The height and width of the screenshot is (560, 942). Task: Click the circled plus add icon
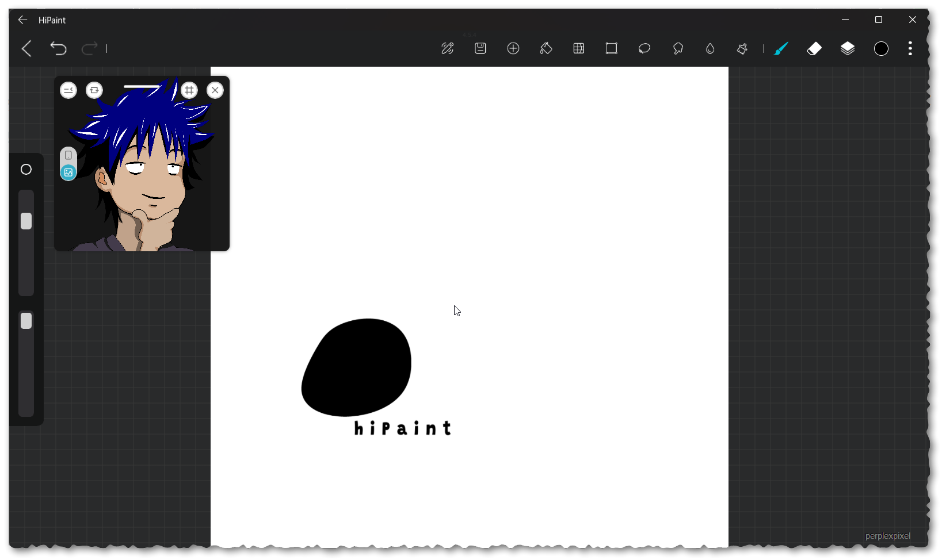pos(513,49)
